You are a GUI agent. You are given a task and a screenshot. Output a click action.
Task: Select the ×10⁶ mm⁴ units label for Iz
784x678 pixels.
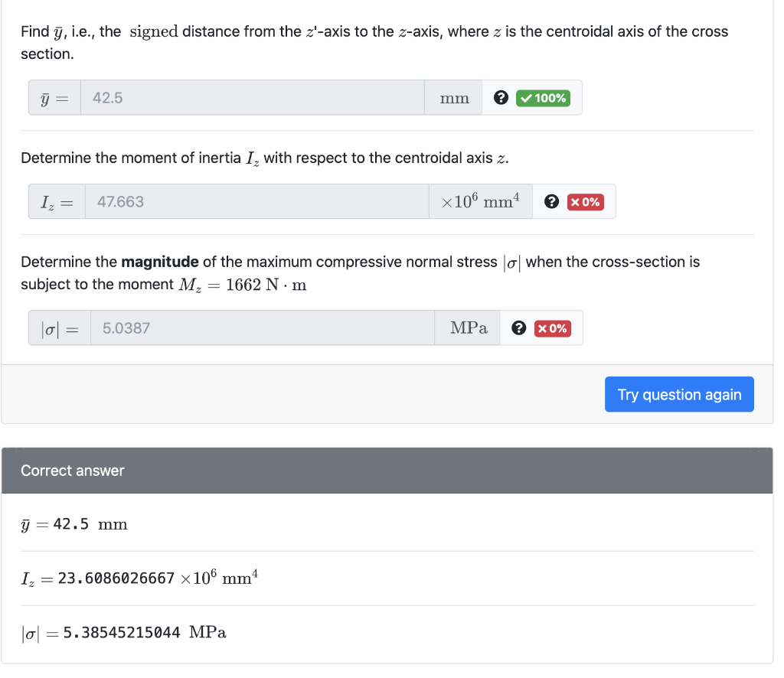479,200
